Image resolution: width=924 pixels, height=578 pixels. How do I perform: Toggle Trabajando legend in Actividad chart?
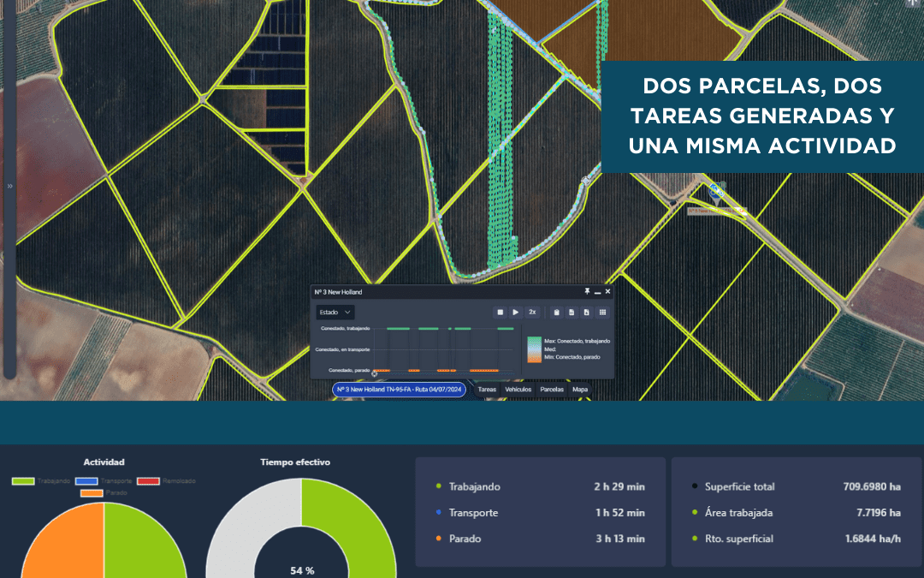pos(41,481)
